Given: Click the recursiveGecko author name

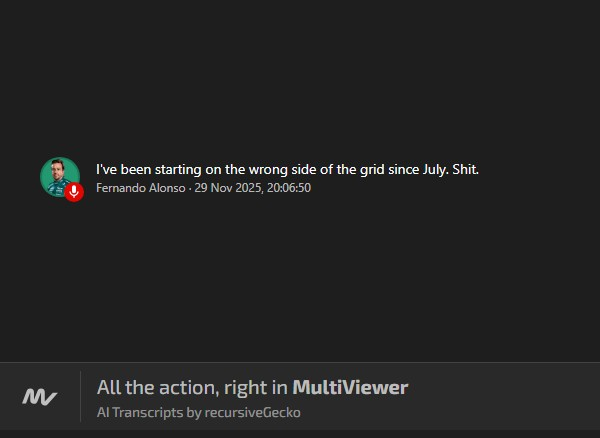Looking at the screenshot, I should point(253,412).
